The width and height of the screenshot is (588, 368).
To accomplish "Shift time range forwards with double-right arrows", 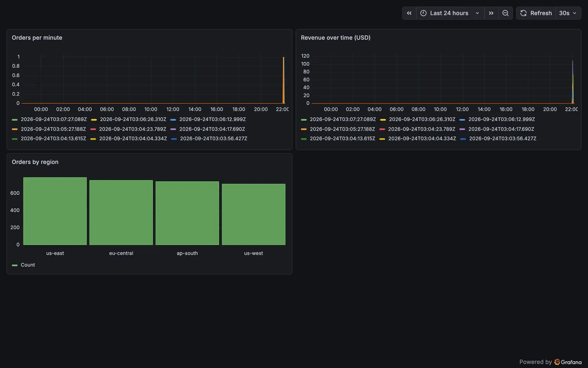I will pos(491,13).
